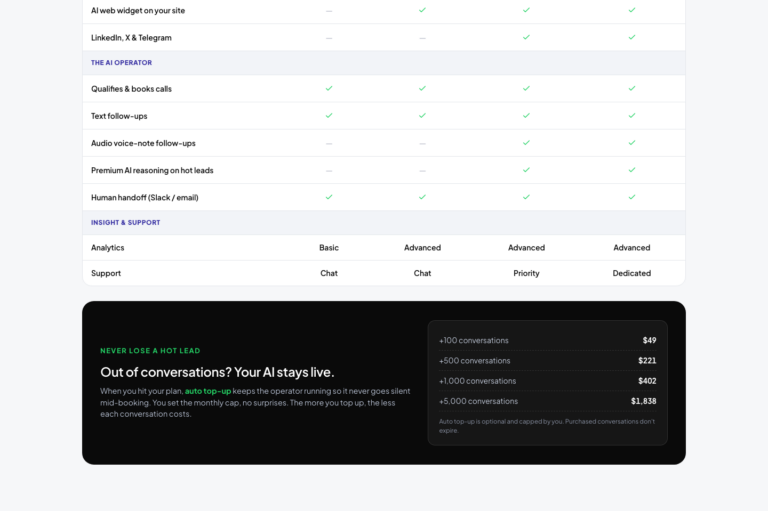This screenshot has height=511, width=768.
Task: Click the 'Basic' analytics value
Action: pos(329,248)
